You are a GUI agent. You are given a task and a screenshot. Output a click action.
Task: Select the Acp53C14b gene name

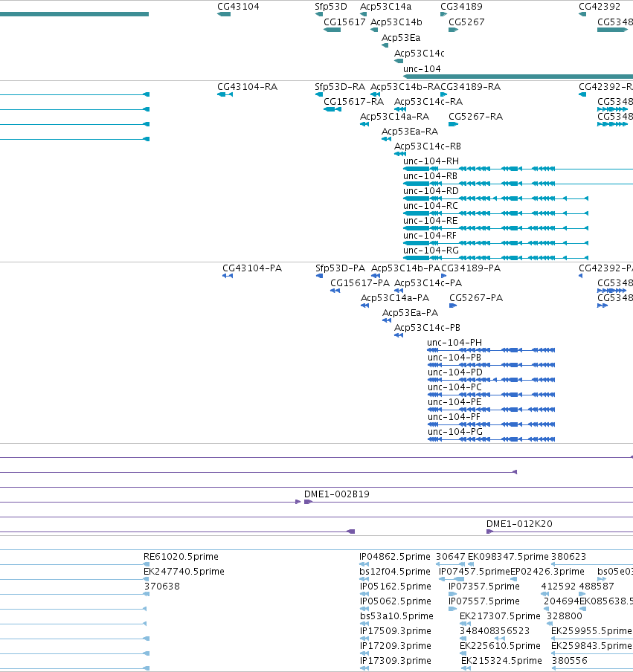click(x=396, y=22)
